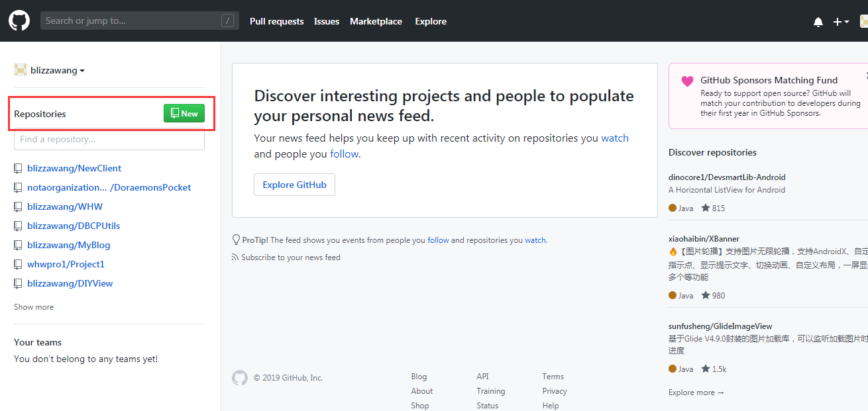Click repo icon next to blizzawang/NewClient
Screen dimensions: 868x411
click(x=19, y=169)
